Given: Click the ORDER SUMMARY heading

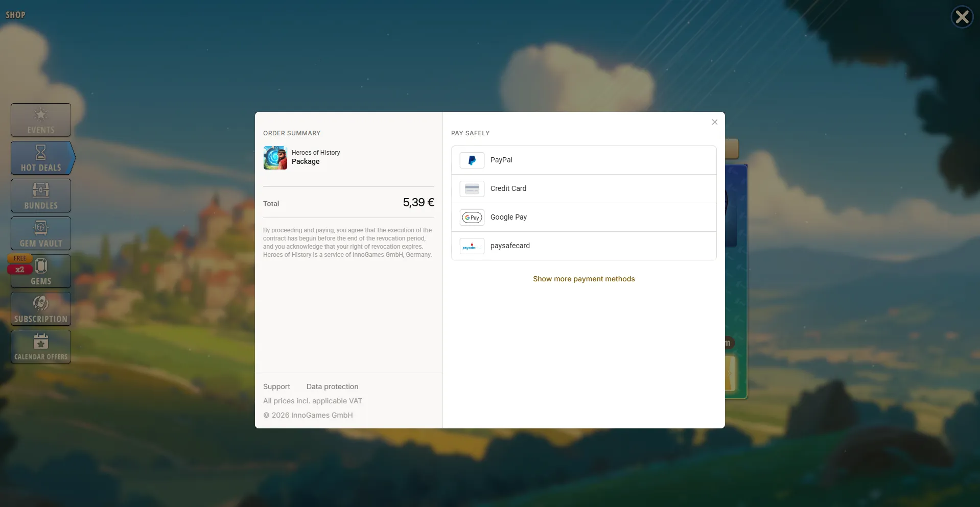Looking at the screenshot, I should pyautogui.click(x=292, y=133).
